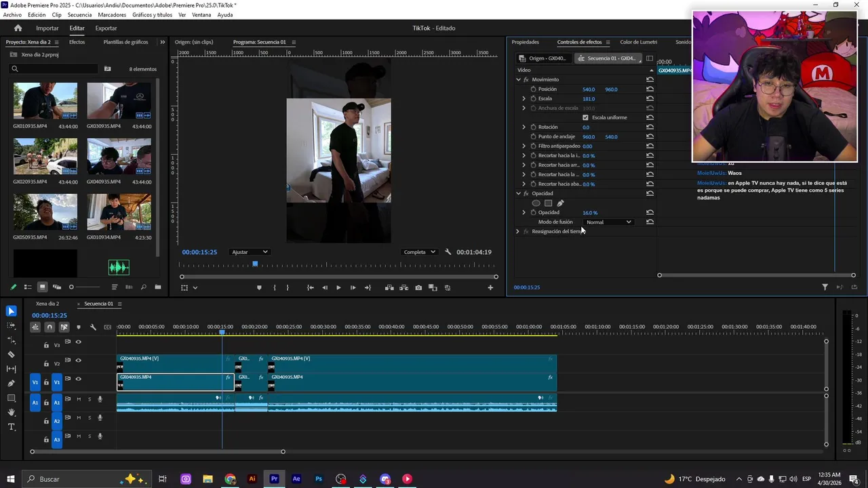Switch to the Propiedades tab
The width and height of the screenshot is (868, 488).
(x=526, y=42)
